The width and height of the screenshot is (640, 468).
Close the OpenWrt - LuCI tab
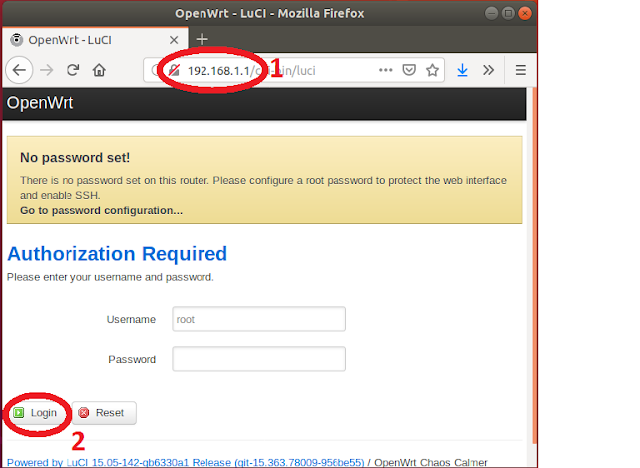click(174, 40)
